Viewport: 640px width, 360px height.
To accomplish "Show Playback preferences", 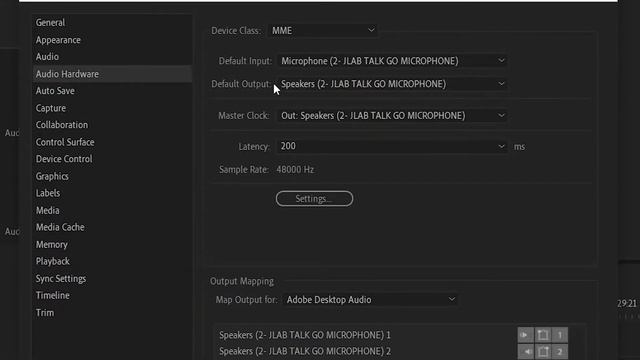I will [112, 261].
